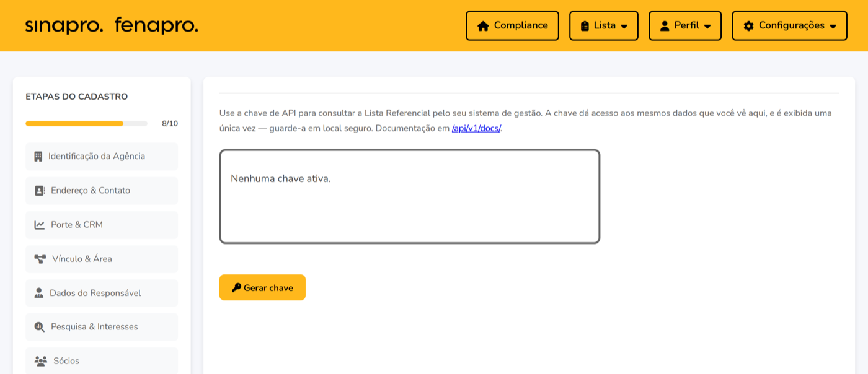Click the chart line icon for Porte & CRM

[40, 225]
